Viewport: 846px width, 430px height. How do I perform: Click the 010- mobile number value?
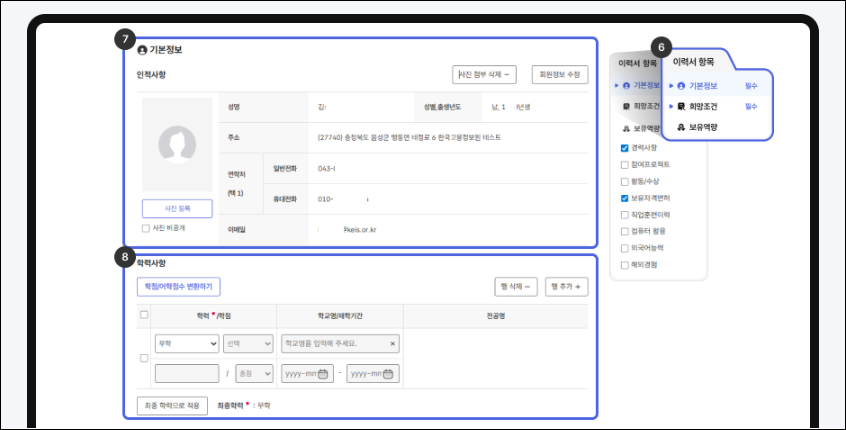343,199
